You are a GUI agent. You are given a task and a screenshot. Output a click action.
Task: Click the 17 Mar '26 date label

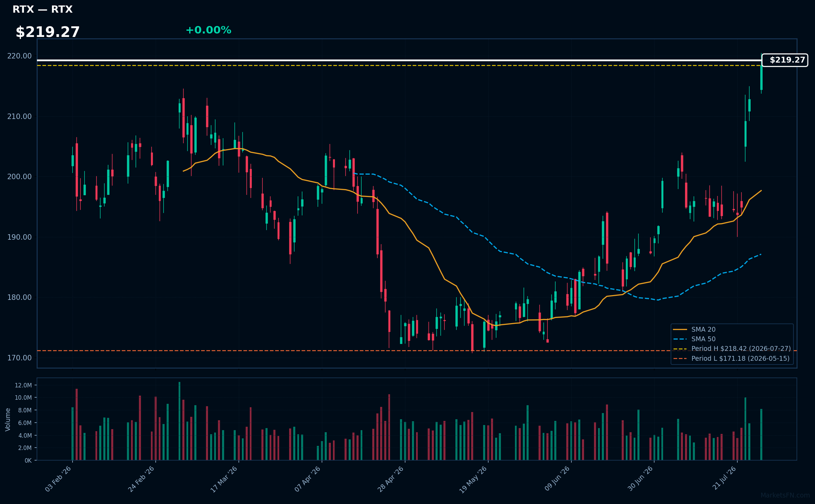point(224,479)
